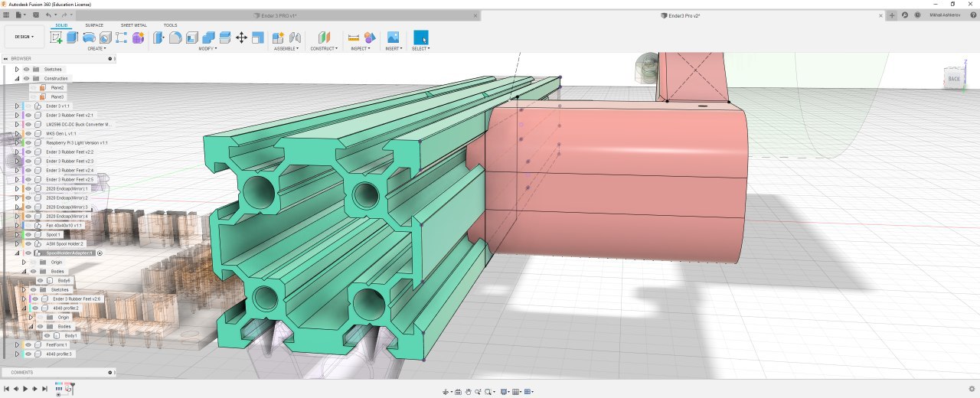Click the Insert image icon
Screen dimensions: 980x398
pos(393,38)
